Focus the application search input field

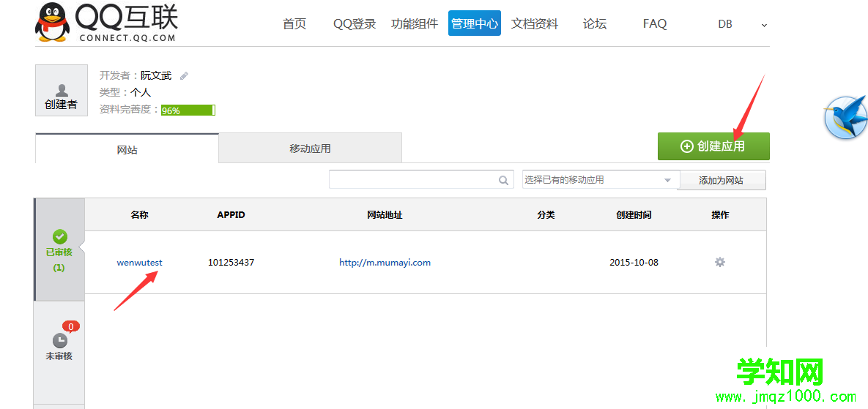click(x=420, y=179)
